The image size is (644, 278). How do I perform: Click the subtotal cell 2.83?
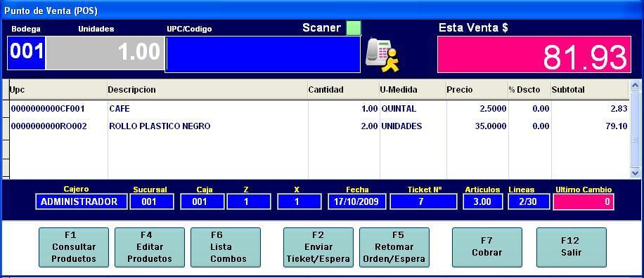[x=590, y=109]
